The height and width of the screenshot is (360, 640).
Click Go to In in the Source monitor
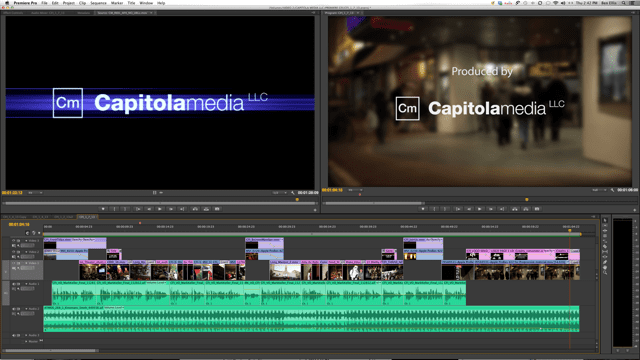(138, 209)
